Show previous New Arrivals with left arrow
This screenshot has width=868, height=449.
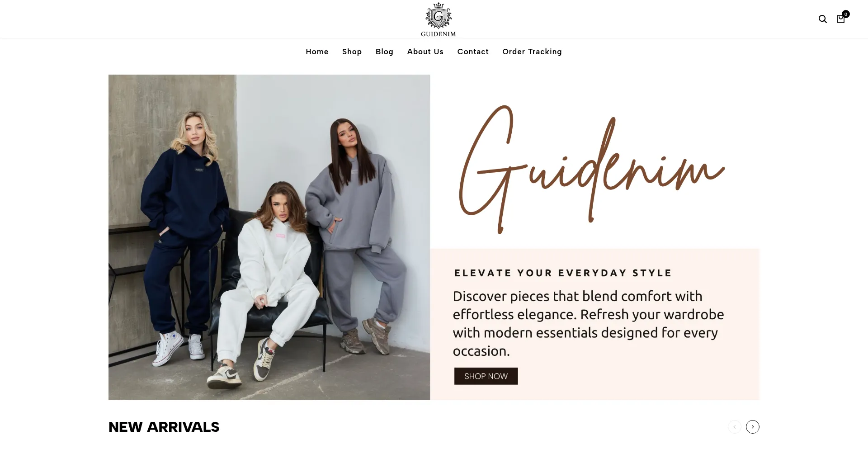pos(734,427)
